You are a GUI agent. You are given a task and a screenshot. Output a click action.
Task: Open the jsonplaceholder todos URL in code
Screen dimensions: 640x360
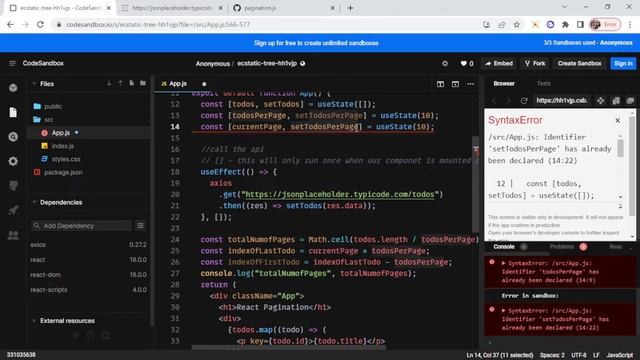[340, 194]
